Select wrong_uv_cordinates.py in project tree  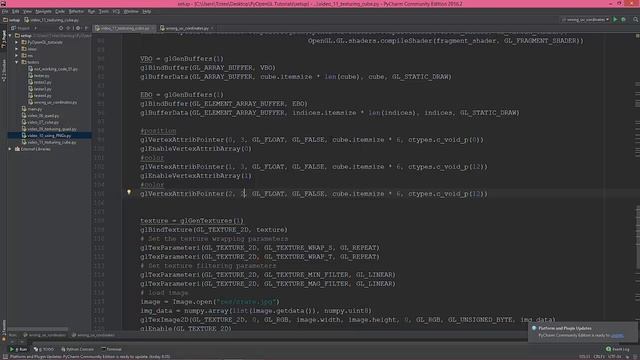click(x=53, y=102)
